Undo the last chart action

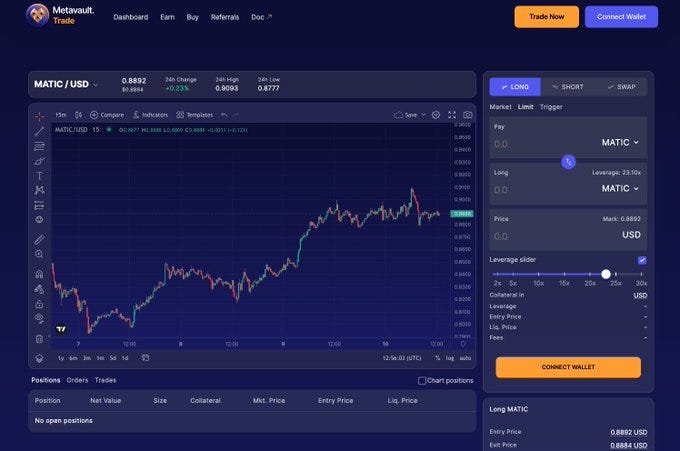pyautogui.click(x=224, y=115)
